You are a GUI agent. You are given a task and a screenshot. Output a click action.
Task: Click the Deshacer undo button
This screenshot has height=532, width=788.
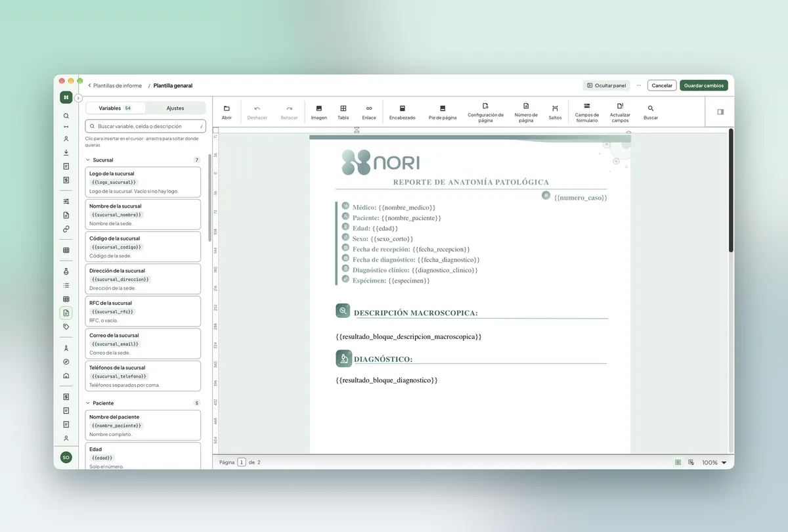257,112
